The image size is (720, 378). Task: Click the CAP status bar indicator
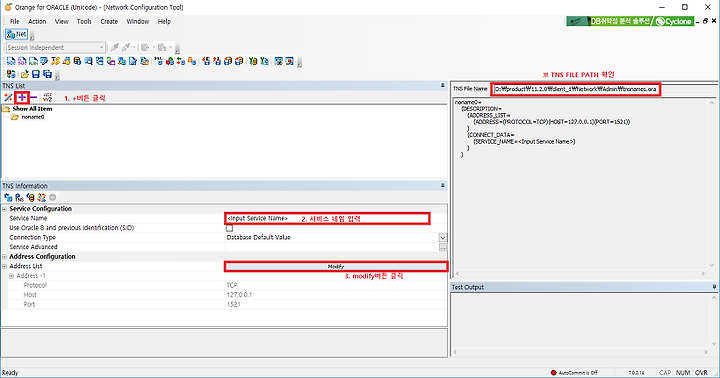tap(665, 372)
